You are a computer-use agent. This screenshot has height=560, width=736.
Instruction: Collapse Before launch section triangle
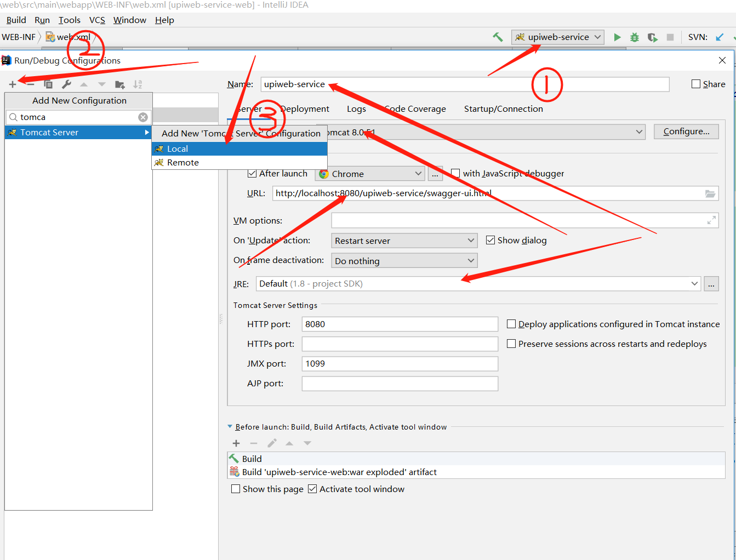pos(230,427)
